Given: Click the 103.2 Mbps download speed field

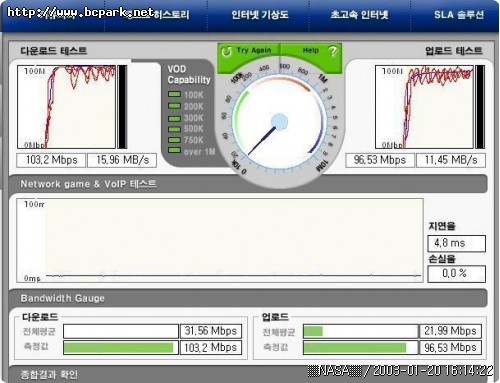Looking at the screenshot, I should pyautogui.click(x=51, y=160).
